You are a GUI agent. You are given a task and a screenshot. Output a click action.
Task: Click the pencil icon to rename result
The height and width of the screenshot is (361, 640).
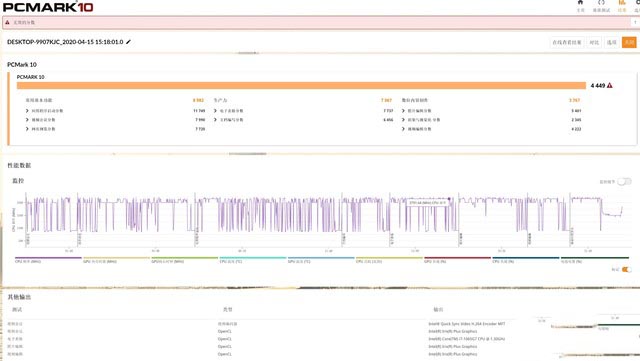coord(128,42)
